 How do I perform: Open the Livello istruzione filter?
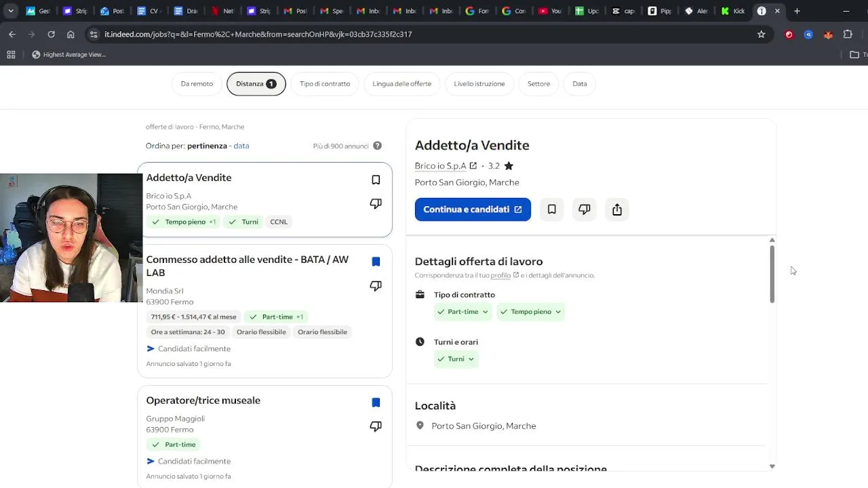click(x=479, y=84)
